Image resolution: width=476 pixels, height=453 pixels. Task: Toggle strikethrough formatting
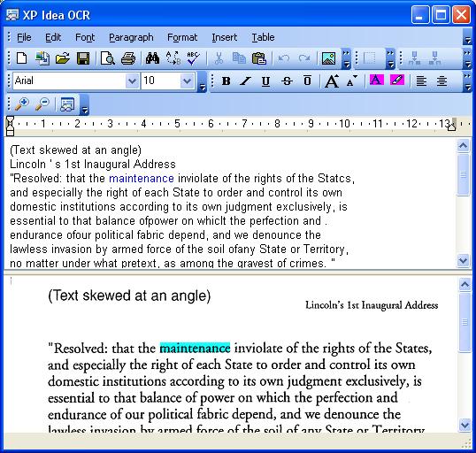coord(287,81)
